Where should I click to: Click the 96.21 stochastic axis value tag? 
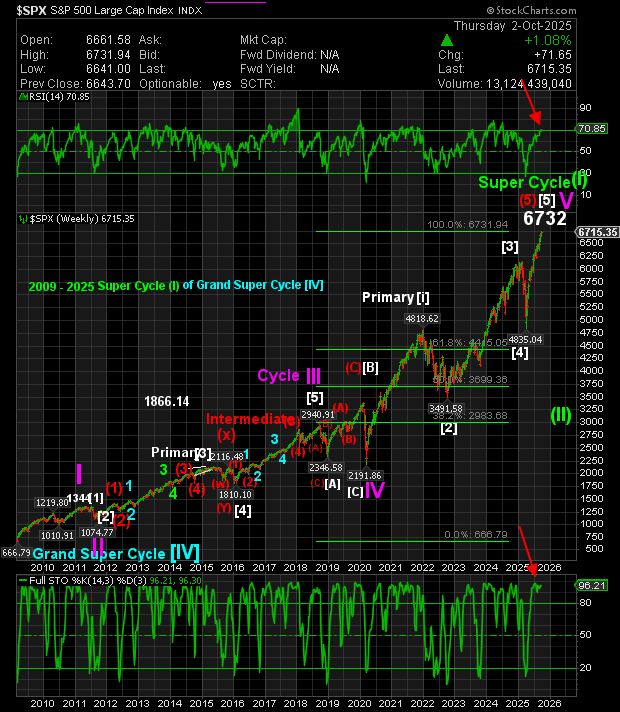point(592,585)
